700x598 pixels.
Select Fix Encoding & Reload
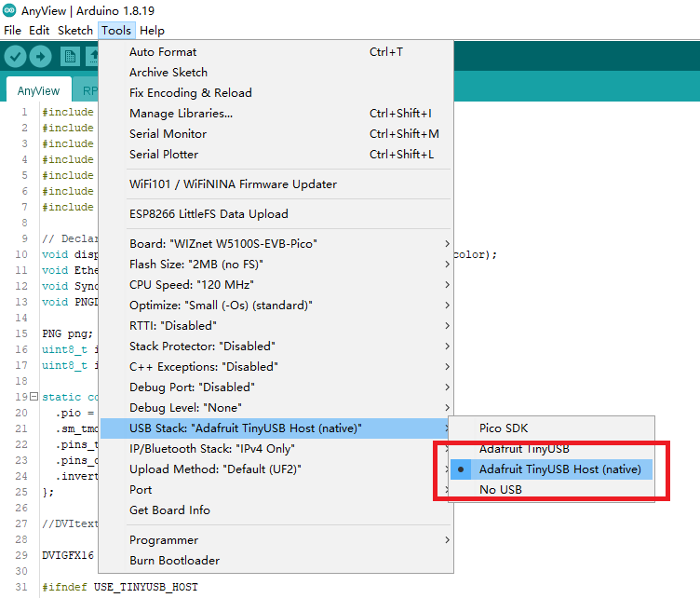[276, 93]
